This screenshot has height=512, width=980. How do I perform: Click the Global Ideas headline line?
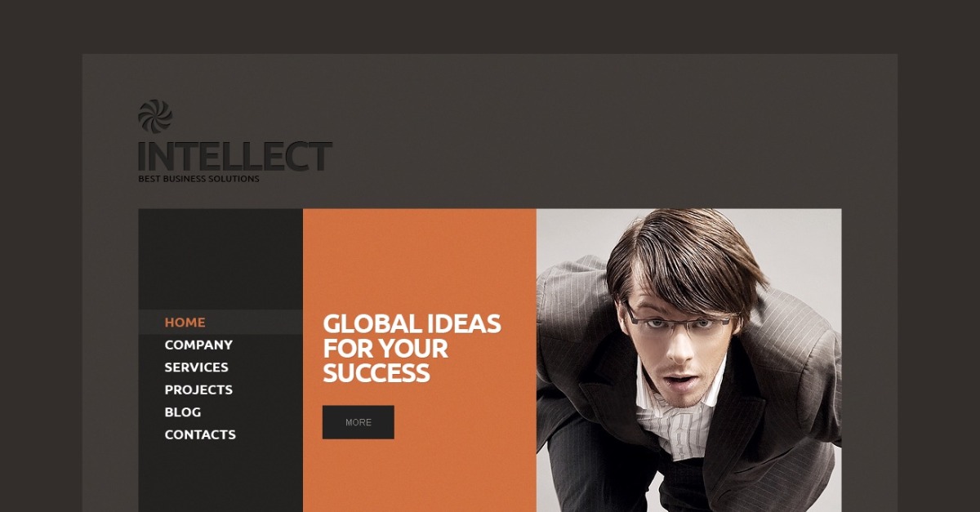click(412, 323)
